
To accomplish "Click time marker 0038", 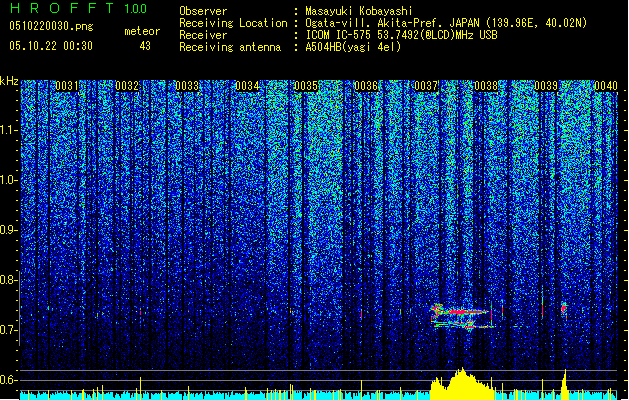I will click(486, 86).
